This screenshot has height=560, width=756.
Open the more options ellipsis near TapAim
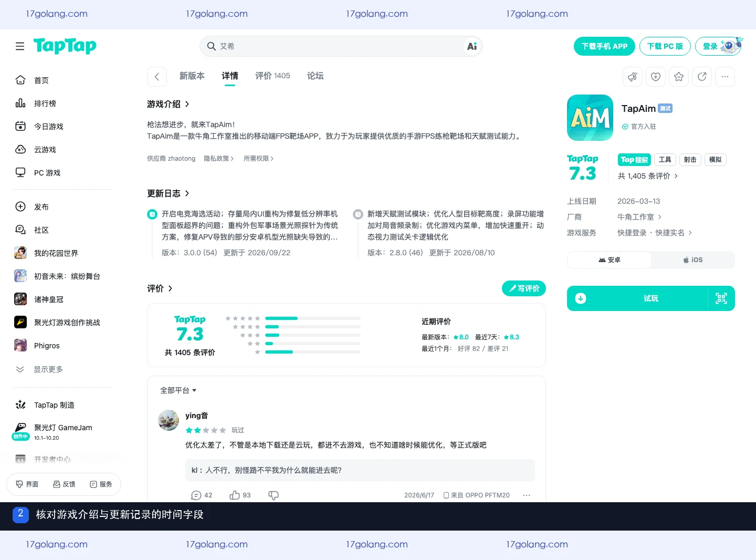725,77
